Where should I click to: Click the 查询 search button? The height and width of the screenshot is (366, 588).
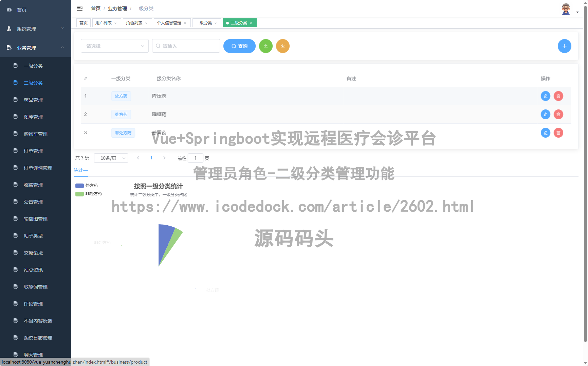click(239, 46)
